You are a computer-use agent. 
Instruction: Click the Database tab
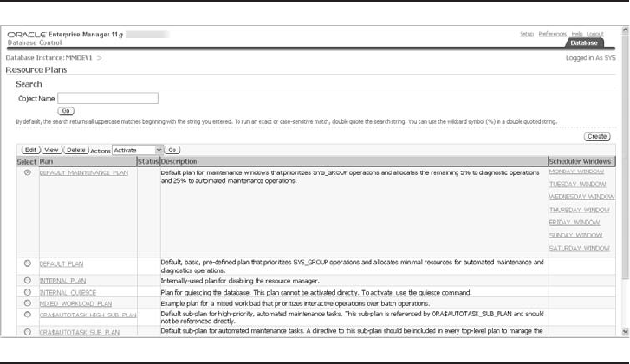tap(584, 42)
